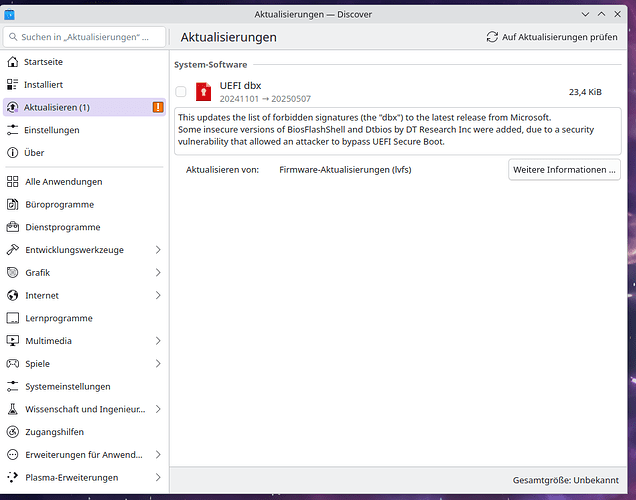This screenshot has width=636, height=500.
Task: Click the Internet globe icon
Action: click(13, 296)
